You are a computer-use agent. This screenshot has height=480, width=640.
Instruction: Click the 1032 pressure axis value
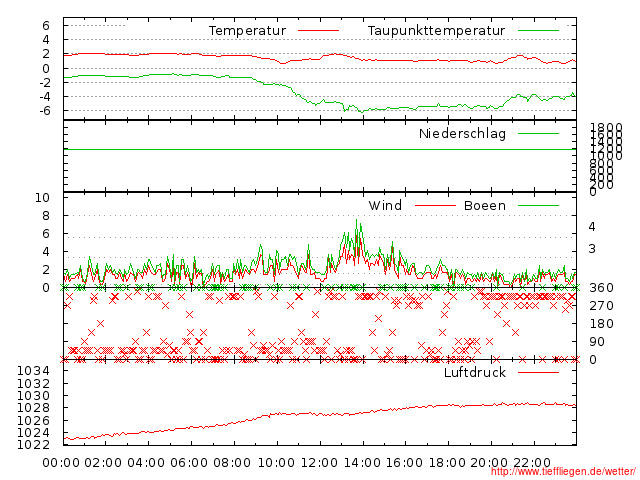coord(33,384)
